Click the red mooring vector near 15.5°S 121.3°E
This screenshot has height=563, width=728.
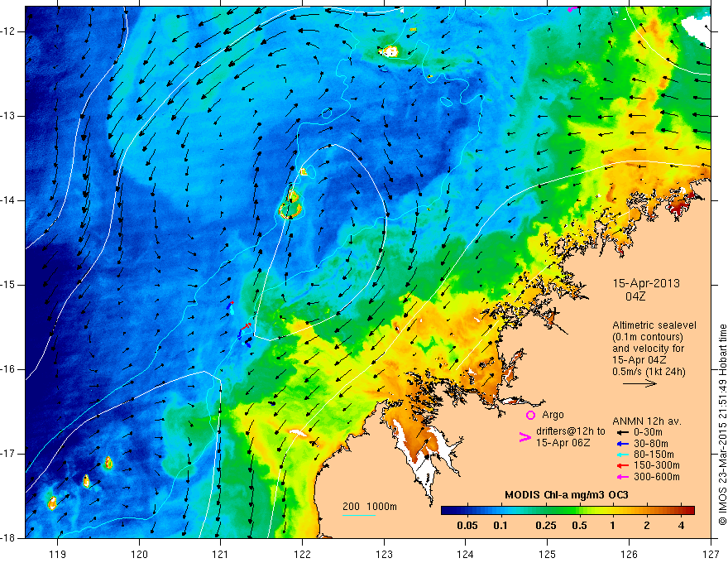[247, 325]
